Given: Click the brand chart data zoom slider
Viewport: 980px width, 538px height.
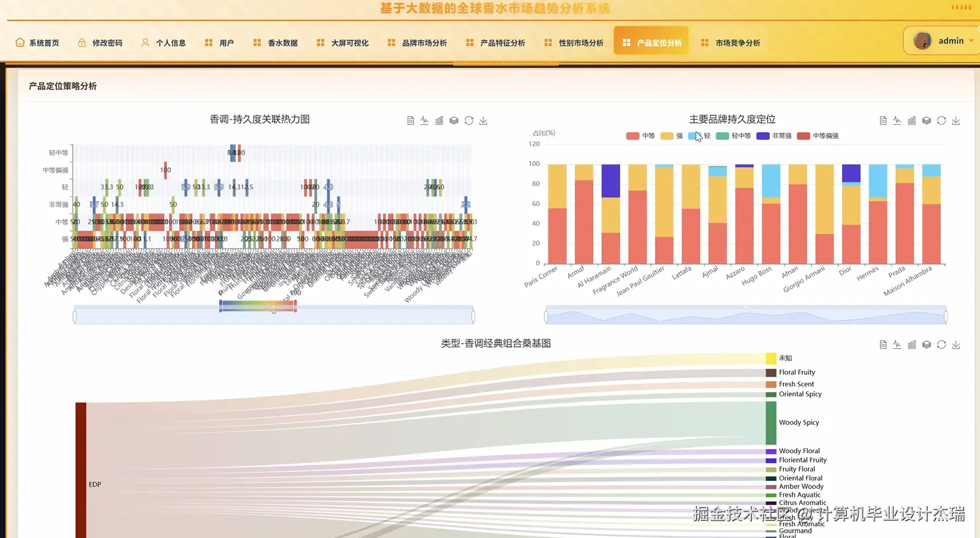Looking at the screenshot, I should [746, 316].
